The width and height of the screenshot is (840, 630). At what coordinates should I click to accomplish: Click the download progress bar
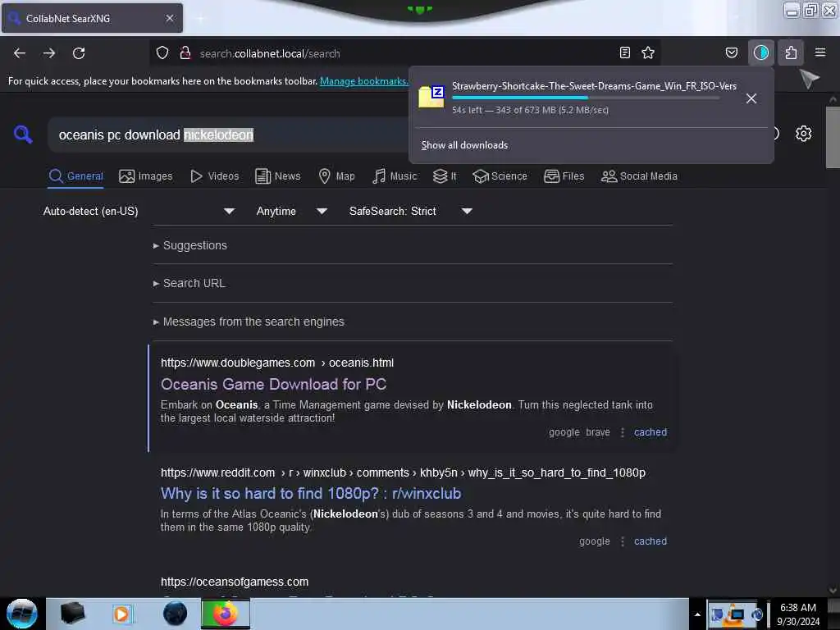(x=585, y=98)
